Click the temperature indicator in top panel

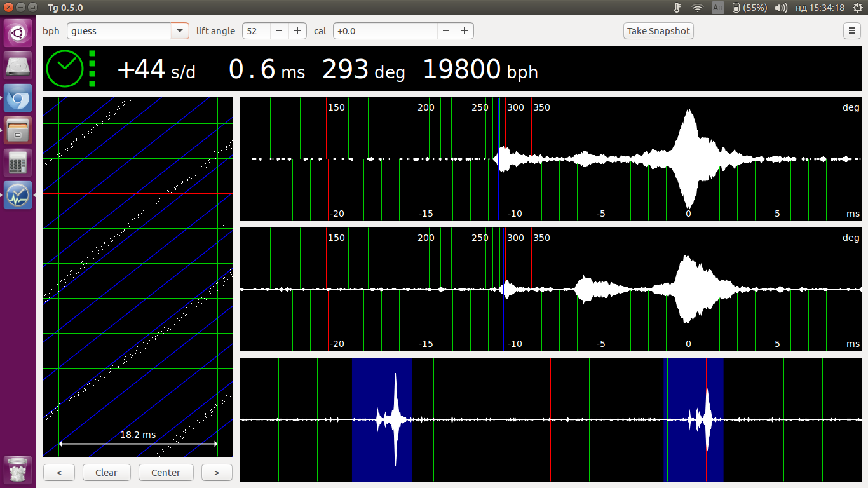pos(677,8)
